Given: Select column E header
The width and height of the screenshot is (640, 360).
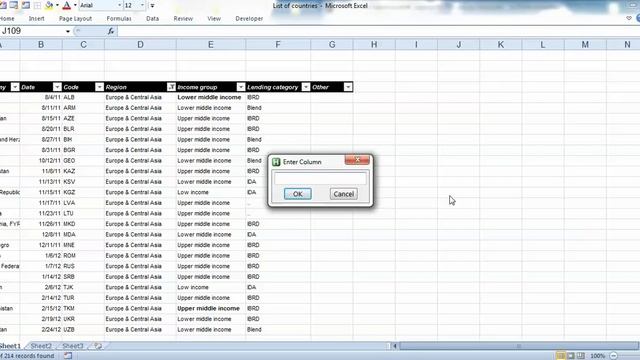Looking at the screenshot, I should point(211,44).
